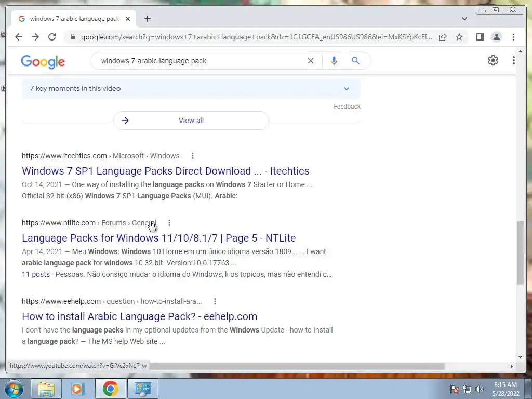The width and height of the screenshot is (532, 399).
Task: Clear the search box text
Action: point(311,61)
